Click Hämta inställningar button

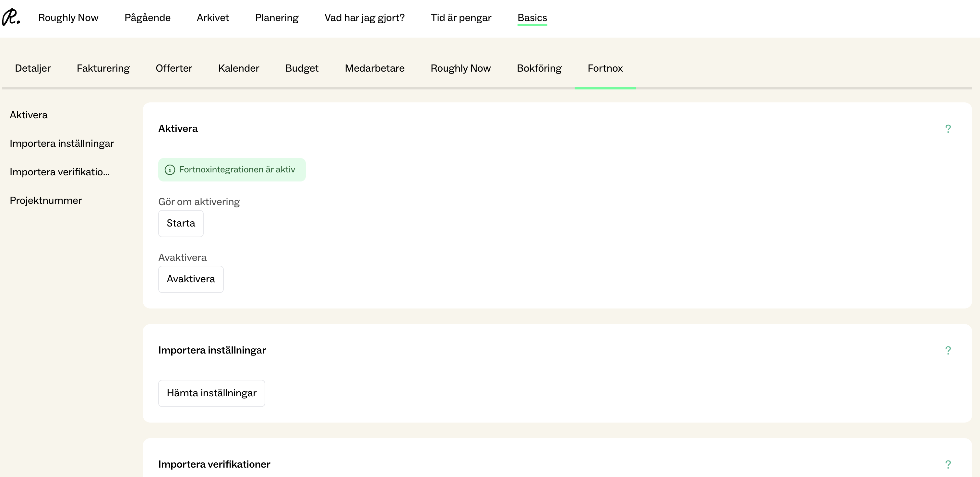(211, 393)
